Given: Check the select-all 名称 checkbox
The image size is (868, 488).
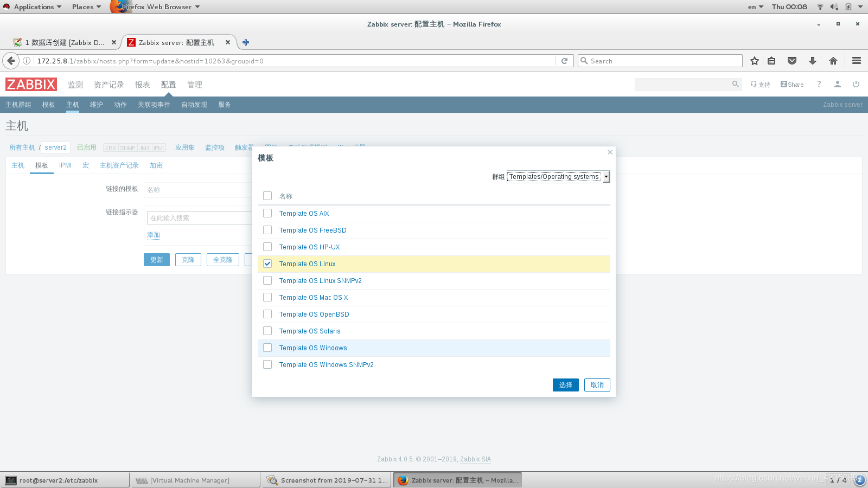Looking at the screenshot, I should coord(267,196).
